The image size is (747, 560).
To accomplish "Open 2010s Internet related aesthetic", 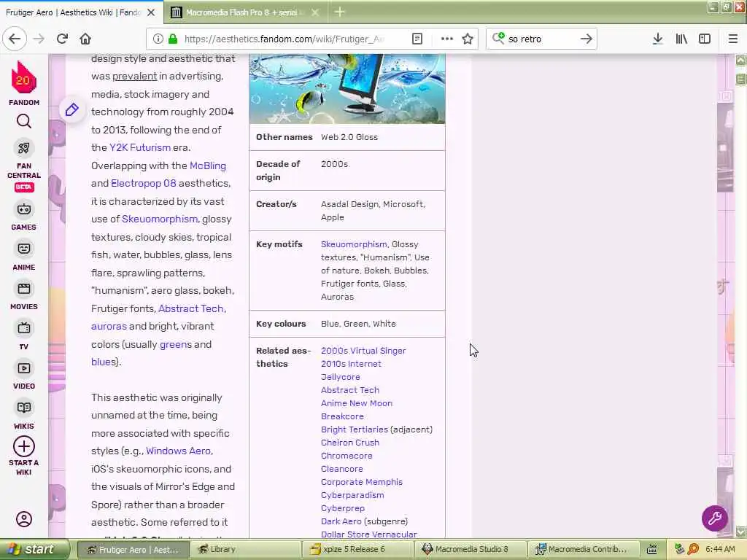I will click(351, 364).
